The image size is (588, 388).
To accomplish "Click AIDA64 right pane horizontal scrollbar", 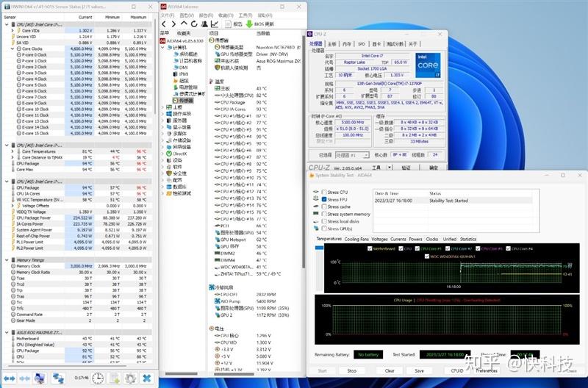I will pyautogui.click(x=234, y=373).
